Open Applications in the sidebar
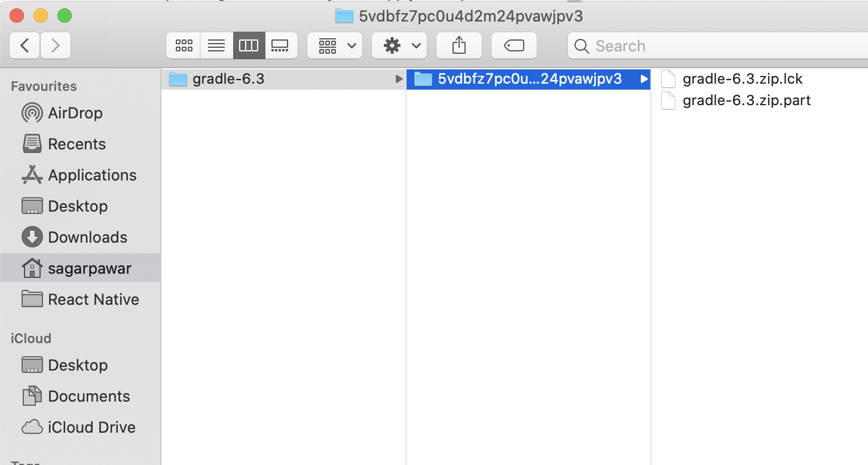 pyautogui.click(x=92, y=175)
